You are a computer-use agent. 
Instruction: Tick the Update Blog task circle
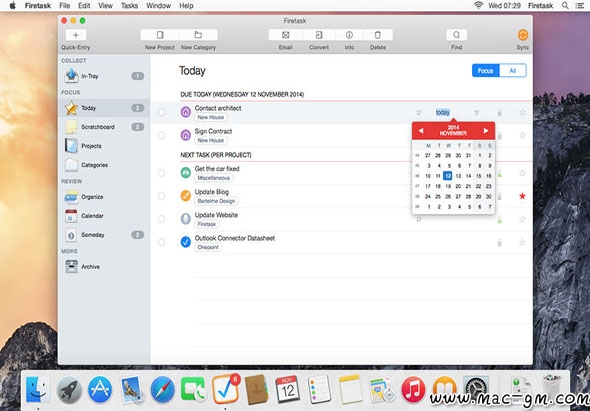pyautogui.click(x=161, y=196)
